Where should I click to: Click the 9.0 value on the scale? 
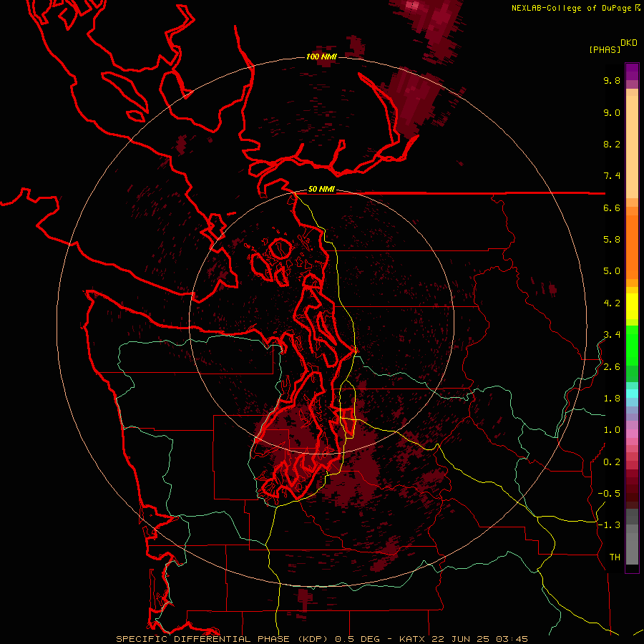tap(612, 112)
